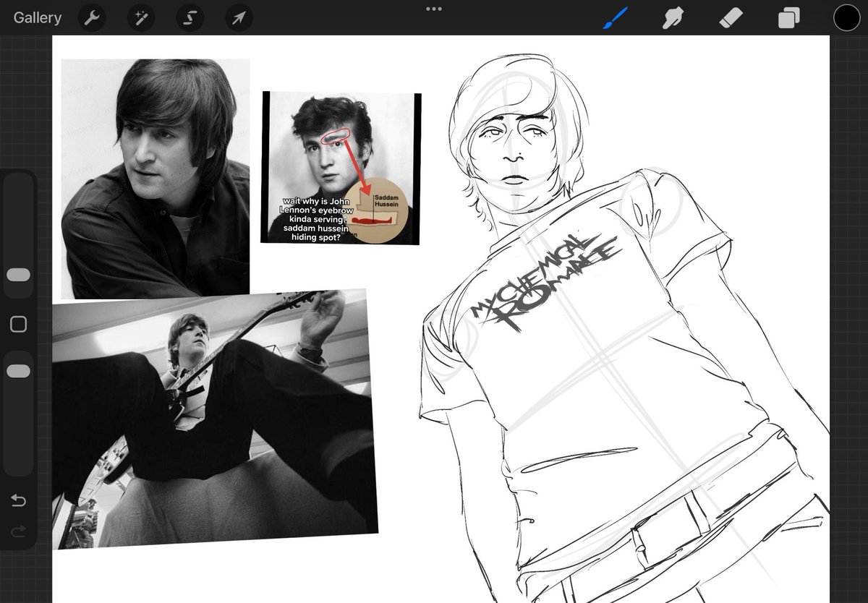The height and width of the screenshot is (603, 868).
Task: Activate the Selection S tool
Action: 190,18
